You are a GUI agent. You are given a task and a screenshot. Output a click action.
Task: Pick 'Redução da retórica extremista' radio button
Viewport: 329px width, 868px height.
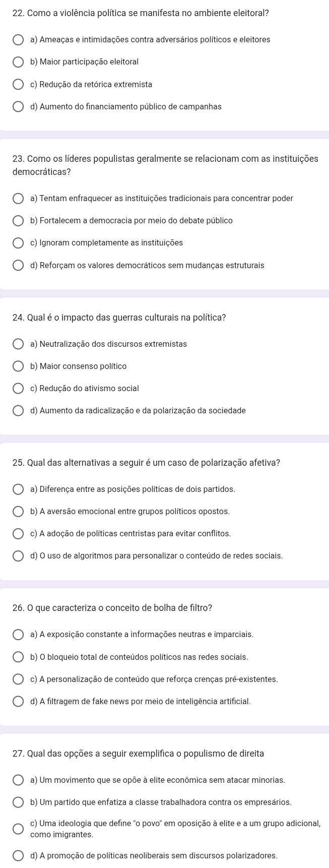click(18, 84)
